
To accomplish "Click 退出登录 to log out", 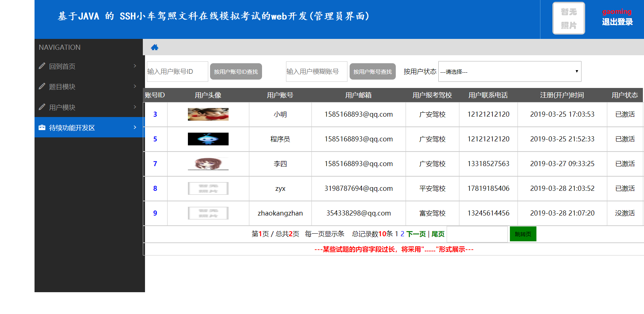I will pyautogui.click(x=617, y=22).
